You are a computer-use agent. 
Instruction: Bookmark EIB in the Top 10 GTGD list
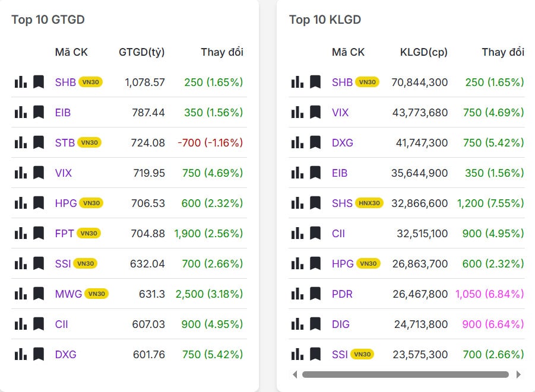point(39,112)
